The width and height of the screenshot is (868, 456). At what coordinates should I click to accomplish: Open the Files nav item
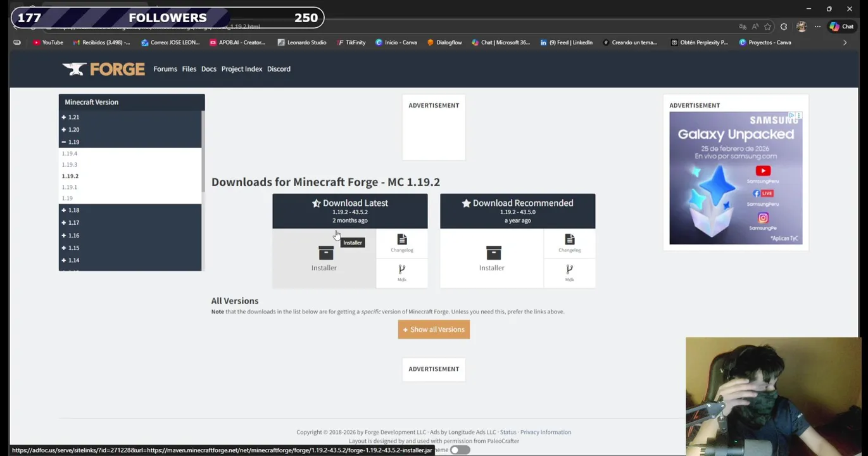189,69
